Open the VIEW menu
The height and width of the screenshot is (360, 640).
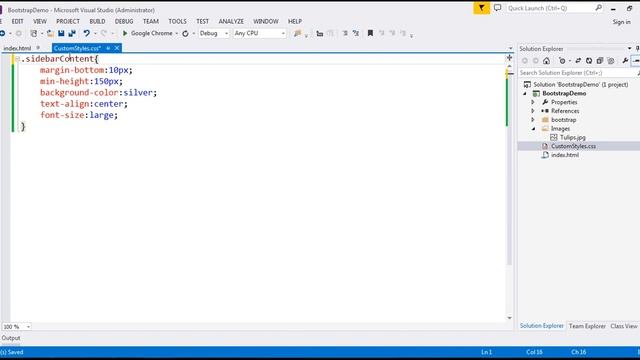40,21
